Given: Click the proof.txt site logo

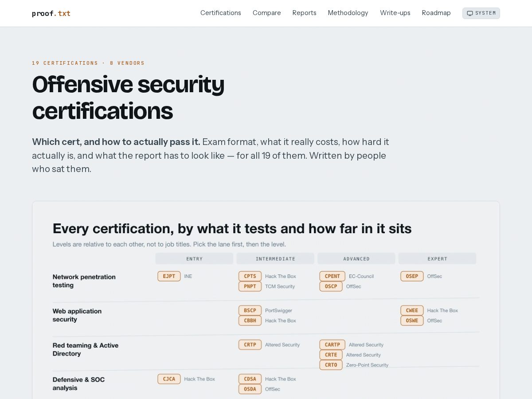Looking at the screenshot, I should point(51,13).
